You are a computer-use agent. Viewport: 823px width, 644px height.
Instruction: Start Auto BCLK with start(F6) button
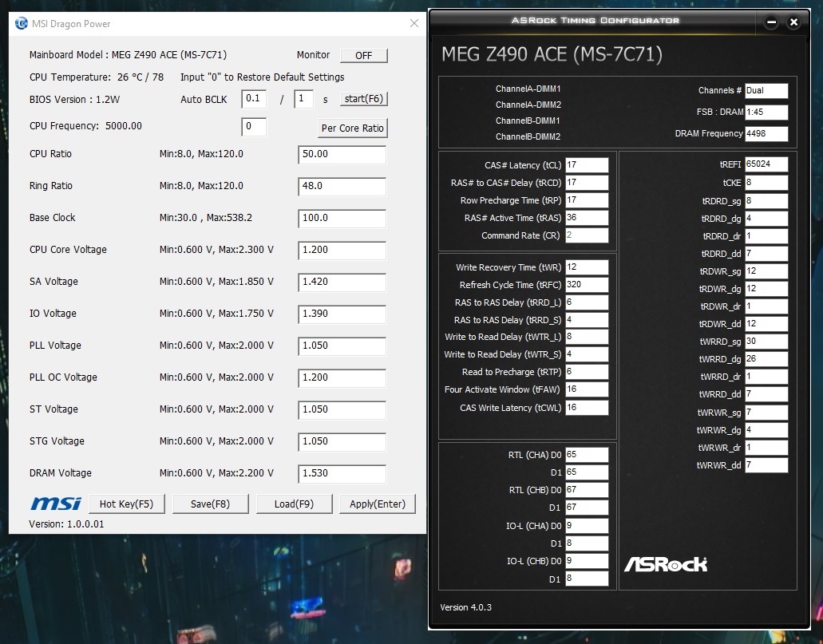(364, 99)
